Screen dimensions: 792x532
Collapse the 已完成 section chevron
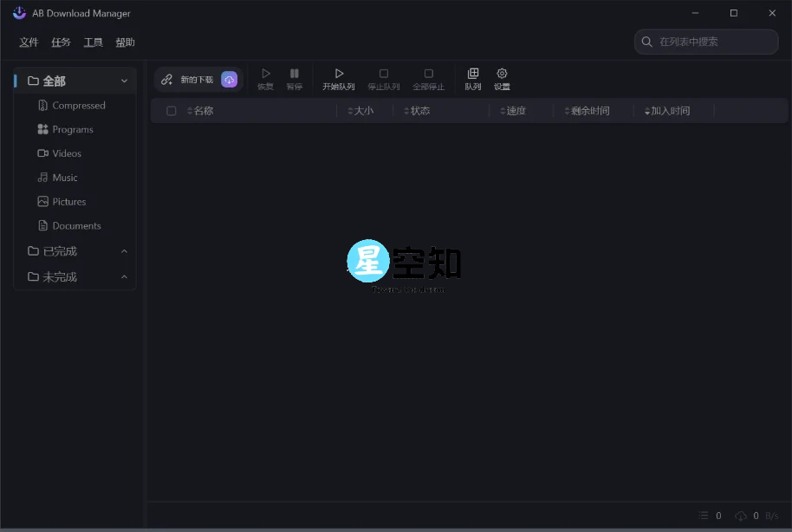pos(124,251)
